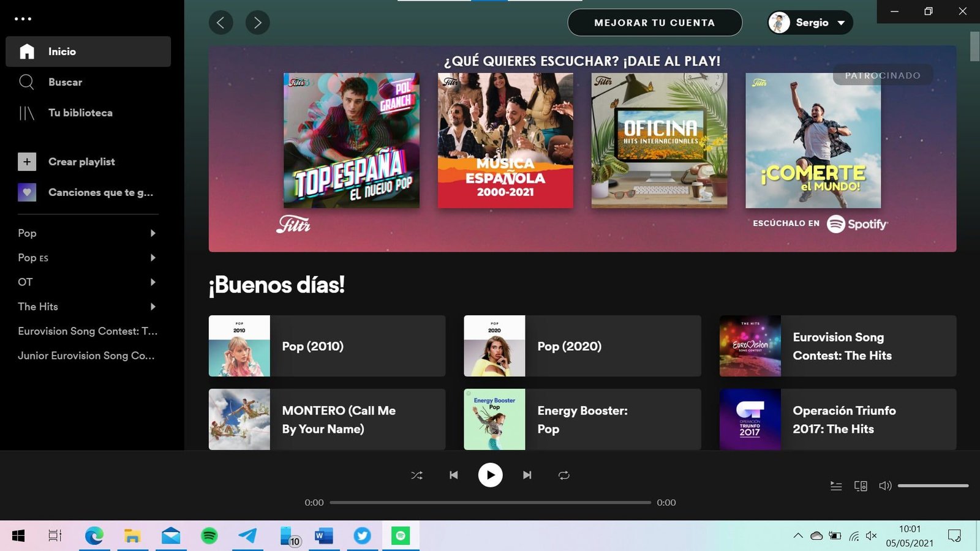Image resolution: width=980 pixels, height=551 pixels.
Task: Expand the Pop ES folder arrow
Action: [153, 258]
